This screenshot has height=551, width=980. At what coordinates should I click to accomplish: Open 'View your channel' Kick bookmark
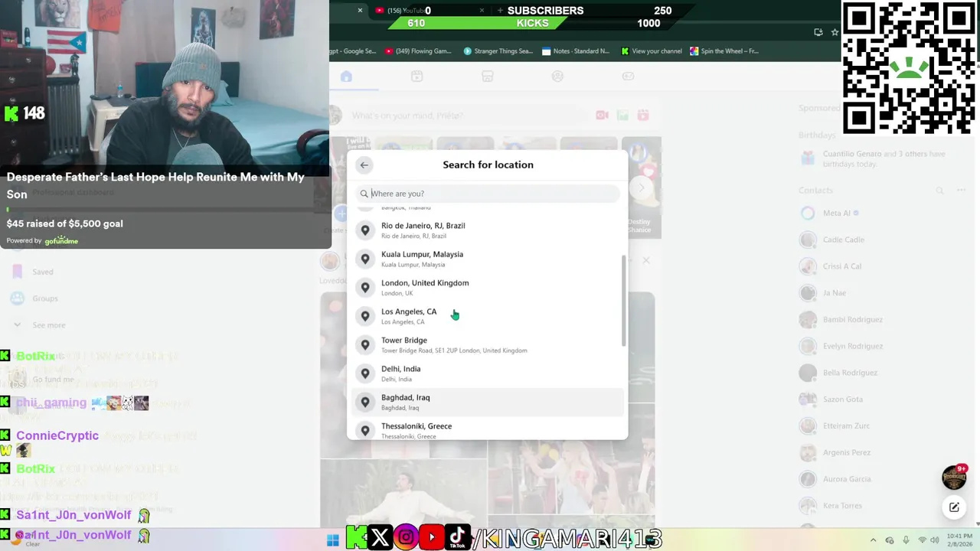pos(652,51)
